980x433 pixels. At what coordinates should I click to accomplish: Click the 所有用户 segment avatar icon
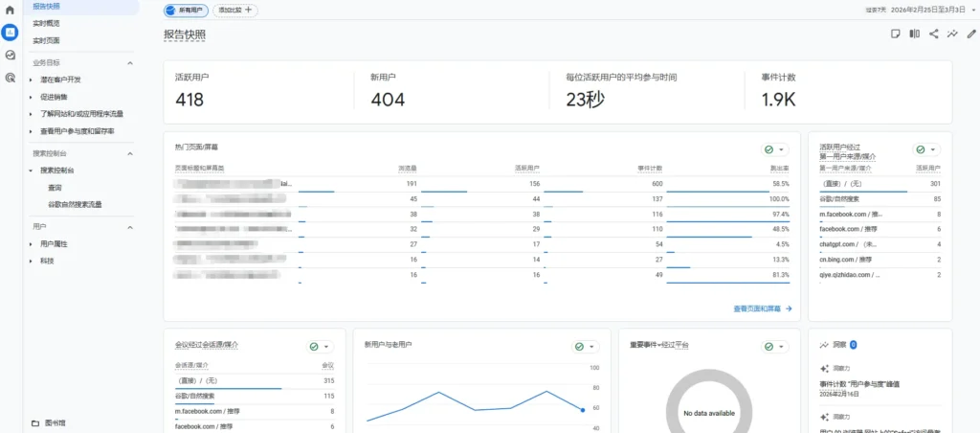pos(171,10)
